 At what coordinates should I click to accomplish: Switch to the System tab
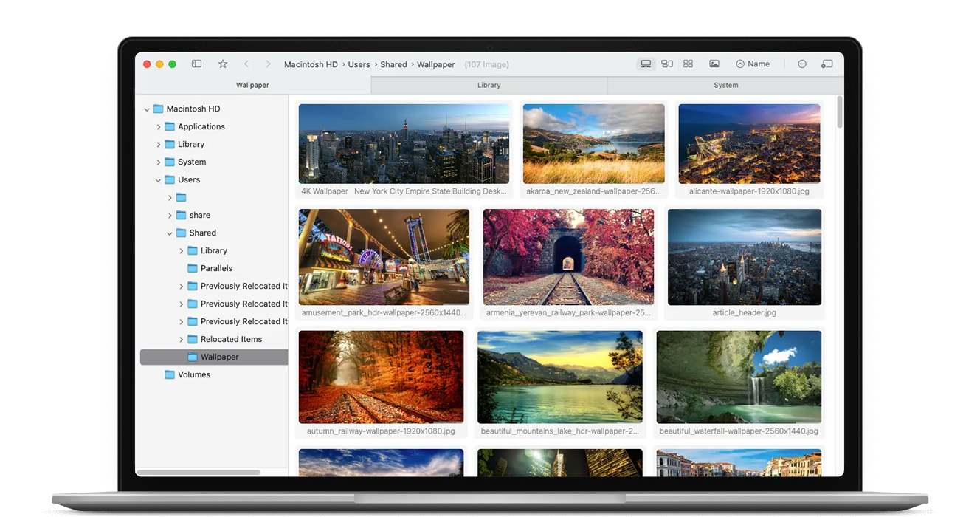tap(725, 85)
